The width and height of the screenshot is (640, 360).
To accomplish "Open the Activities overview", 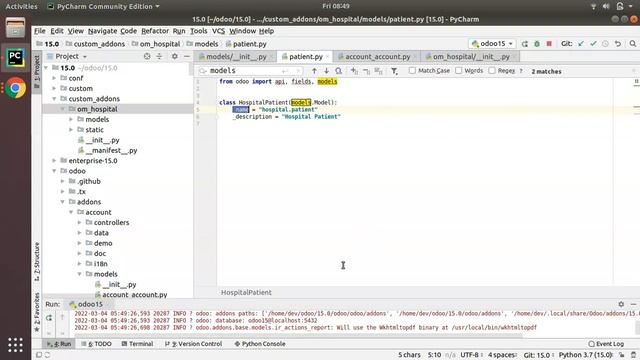I will (x=21, y=7).
